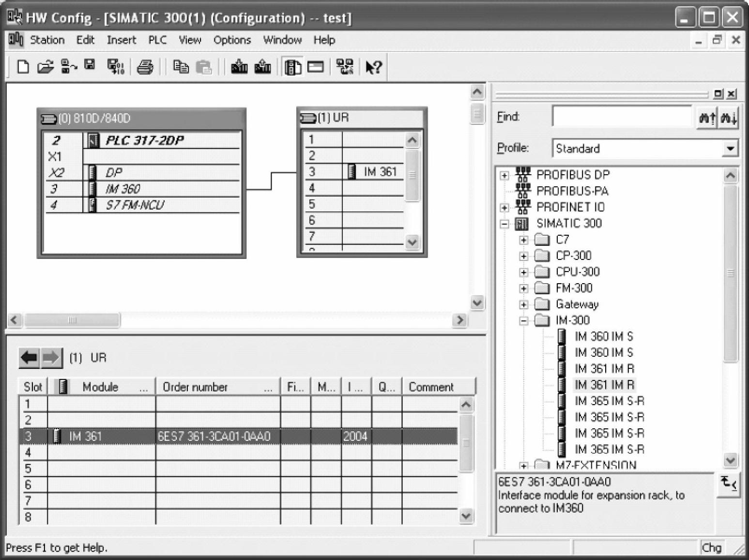Click the Save and Compile toolbar icon
This screenshot has height=560, width=749.
(115, 66)
